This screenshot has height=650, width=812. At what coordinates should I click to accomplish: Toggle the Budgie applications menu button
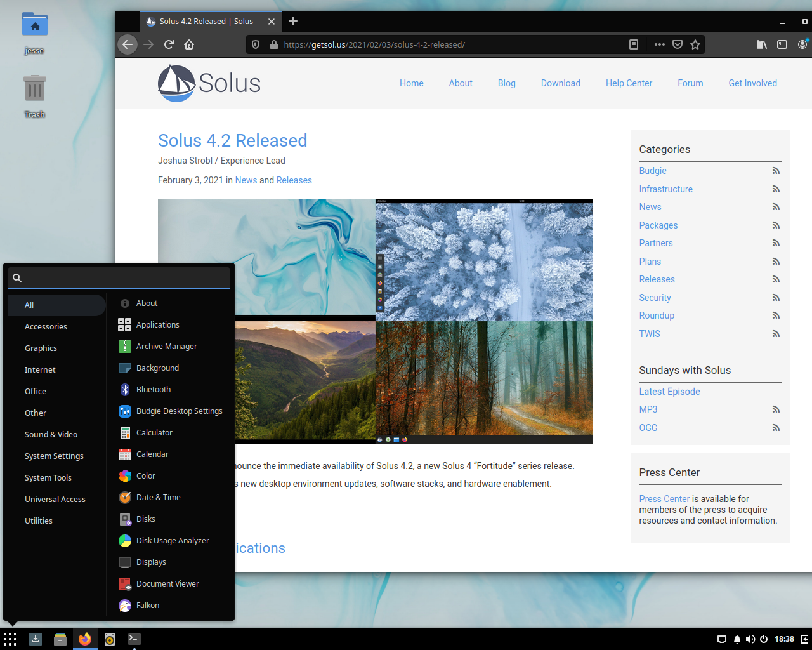point(10,639)
